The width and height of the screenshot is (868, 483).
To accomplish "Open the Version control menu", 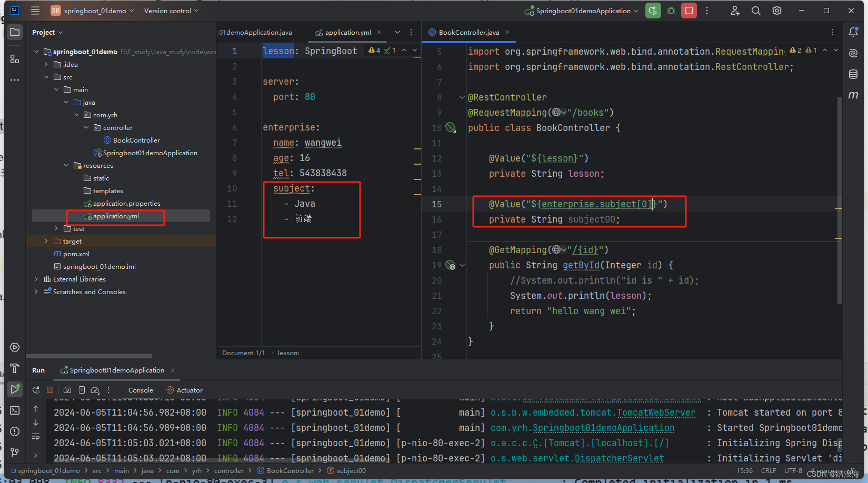I will point(167,10).
